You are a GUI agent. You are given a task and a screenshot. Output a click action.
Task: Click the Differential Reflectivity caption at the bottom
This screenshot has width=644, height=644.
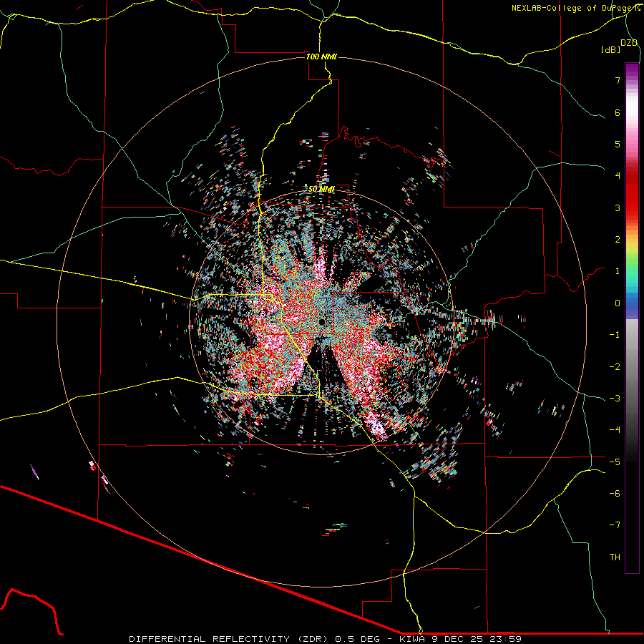pos(325,639)
